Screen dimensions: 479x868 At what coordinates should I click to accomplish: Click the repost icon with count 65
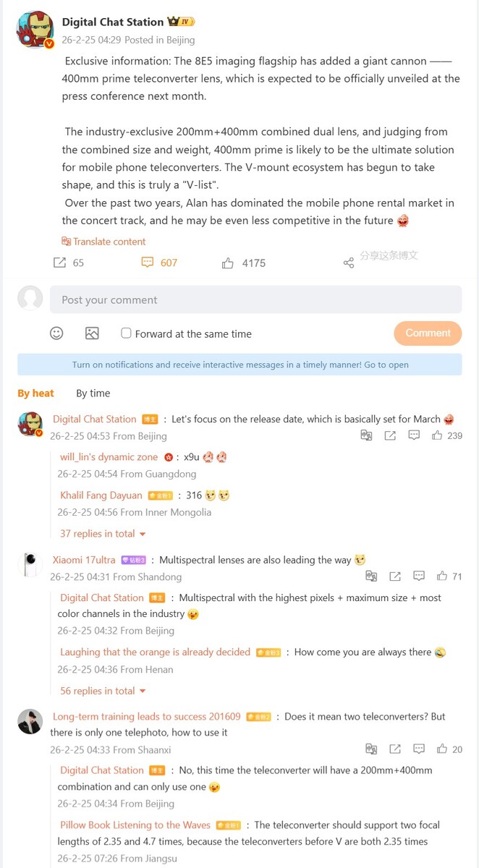pos(60,263)
